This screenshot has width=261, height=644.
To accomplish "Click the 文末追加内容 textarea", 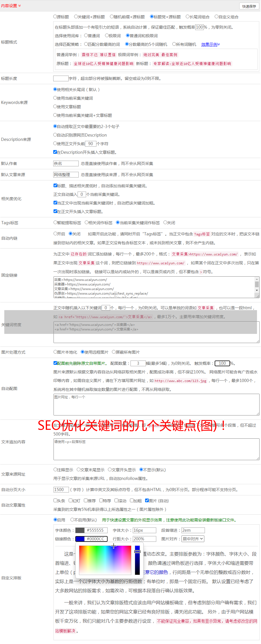I will (157, 449).
